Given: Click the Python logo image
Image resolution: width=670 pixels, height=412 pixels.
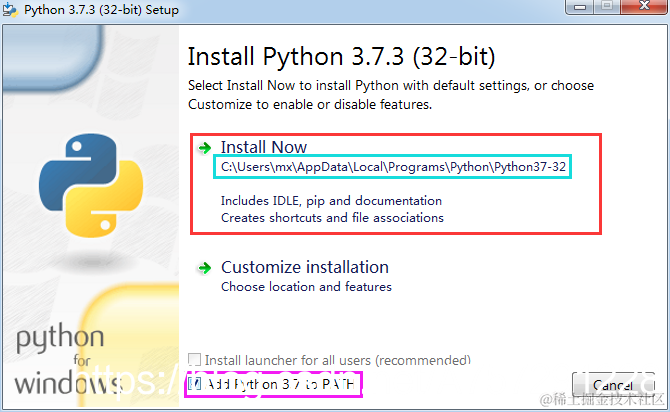Looking at the screenshot, I should point(91,185).
